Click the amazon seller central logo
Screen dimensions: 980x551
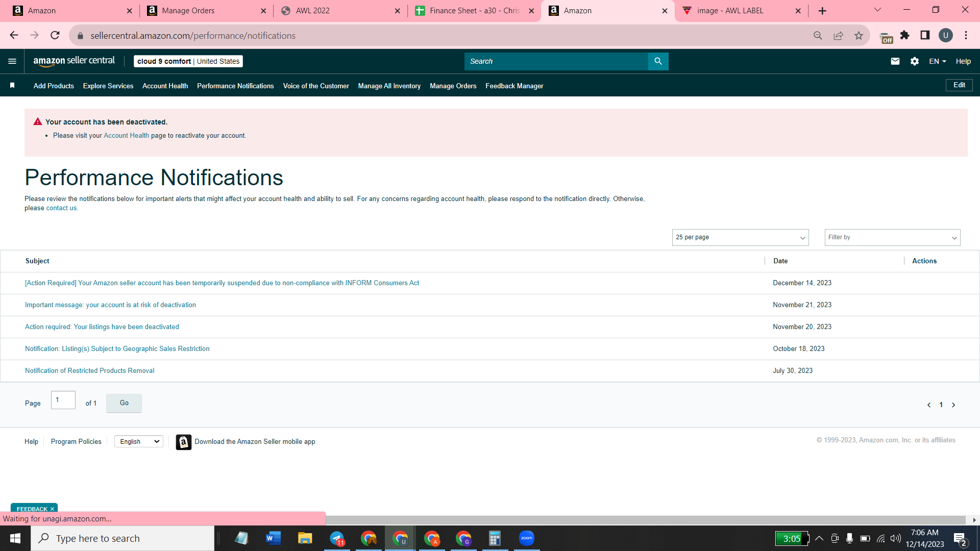pos(75,61)
